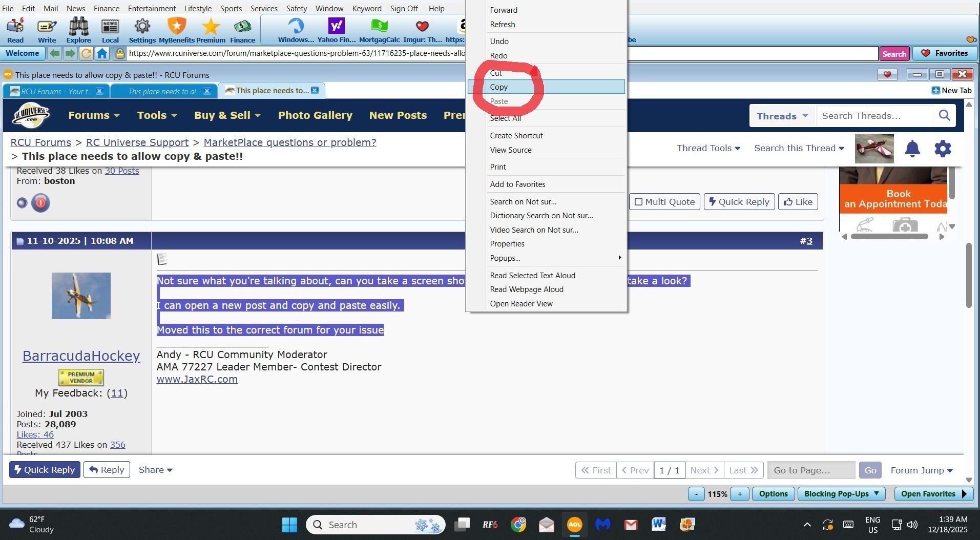980x540 pixels.
Task: Choose Select All from context menu
Action: 505,118
